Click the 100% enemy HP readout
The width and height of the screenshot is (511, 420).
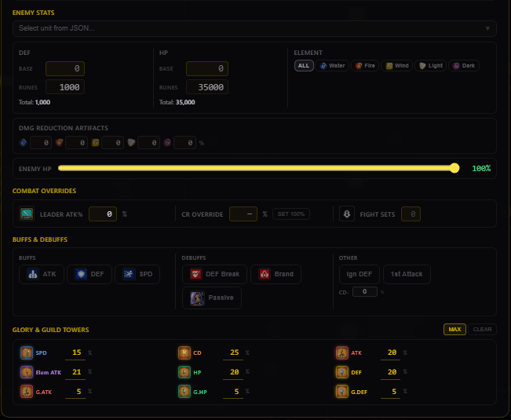click(481, 169)
